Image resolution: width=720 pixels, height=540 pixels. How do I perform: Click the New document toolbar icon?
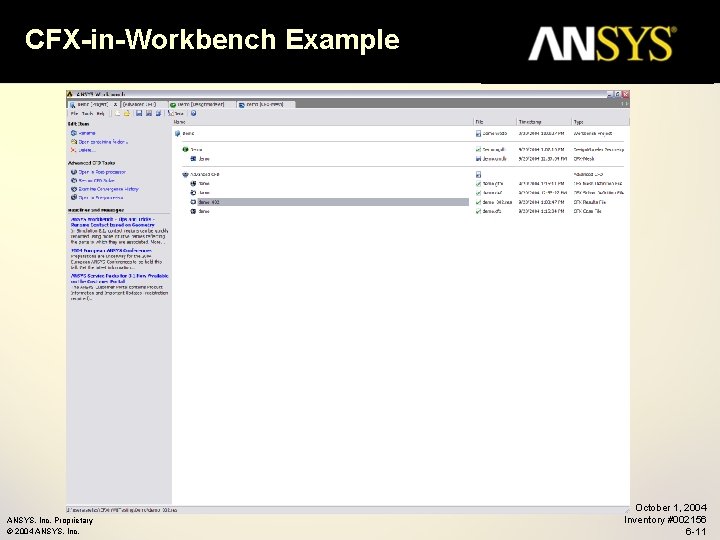point(118,113)
